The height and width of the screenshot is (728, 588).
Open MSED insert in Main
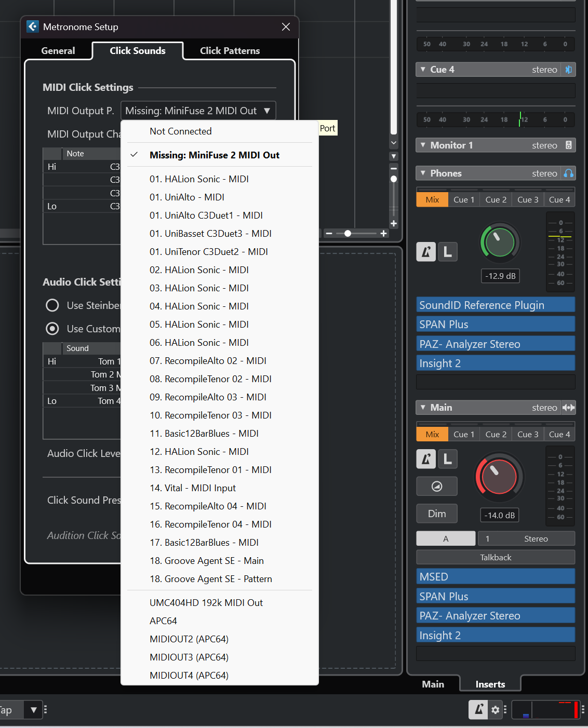(496, 576)
